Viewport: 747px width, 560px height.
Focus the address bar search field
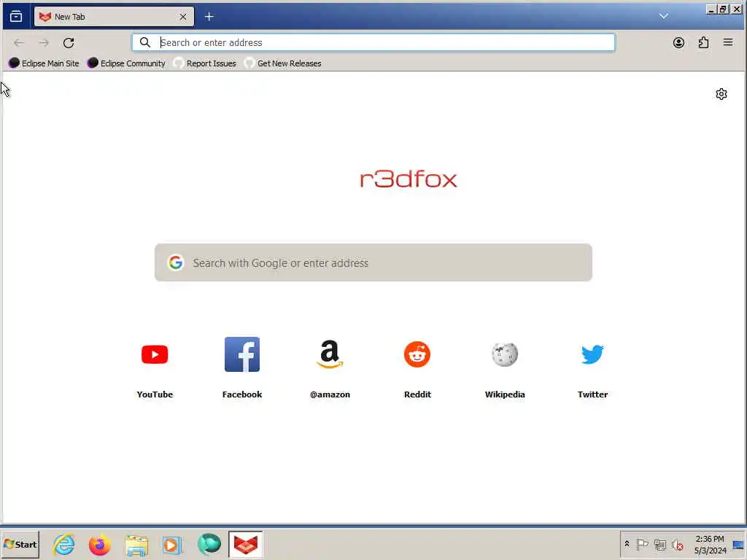[x=373, y=42]
